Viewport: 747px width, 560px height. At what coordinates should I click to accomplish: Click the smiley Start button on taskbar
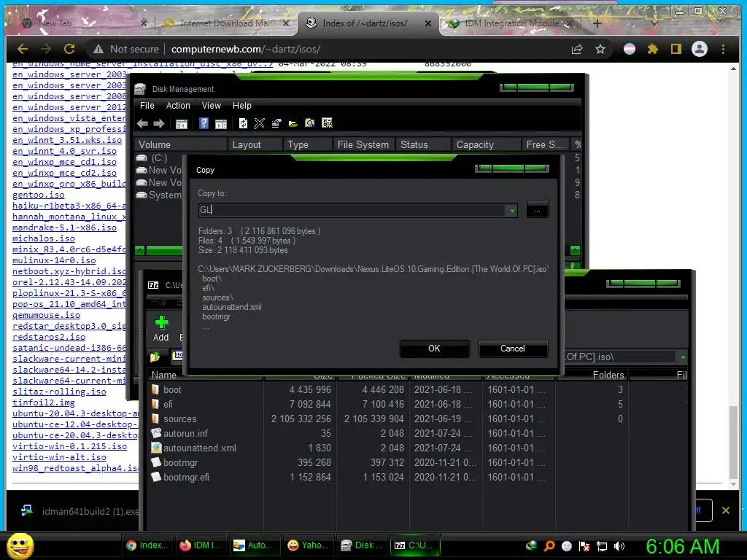point(20,546)
